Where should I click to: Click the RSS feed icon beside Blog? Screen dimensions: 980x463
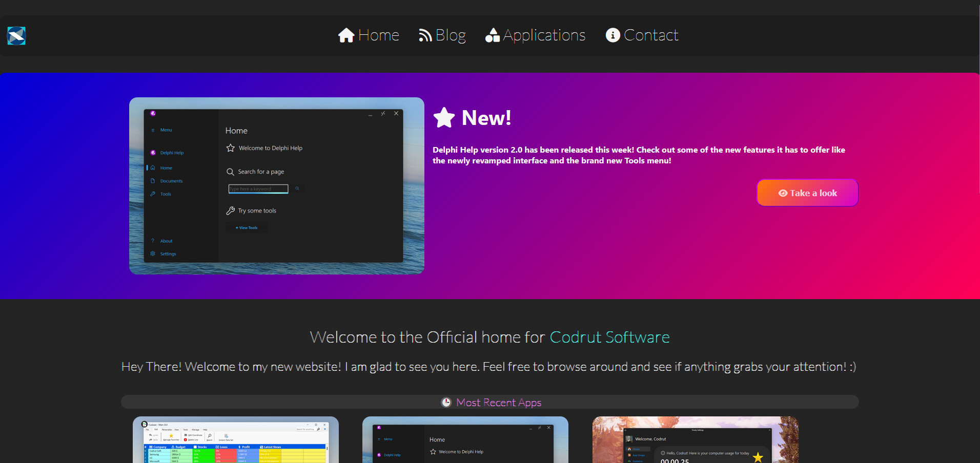click(x=425, y=35)
